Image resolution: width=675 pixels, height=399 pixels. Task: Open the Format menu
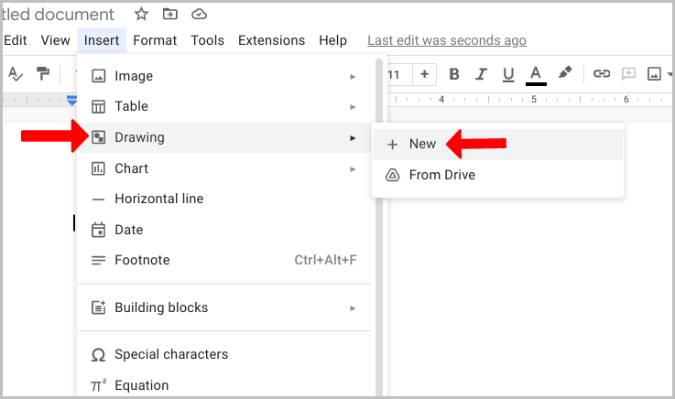pyautogui.click(x=155, y=40)
